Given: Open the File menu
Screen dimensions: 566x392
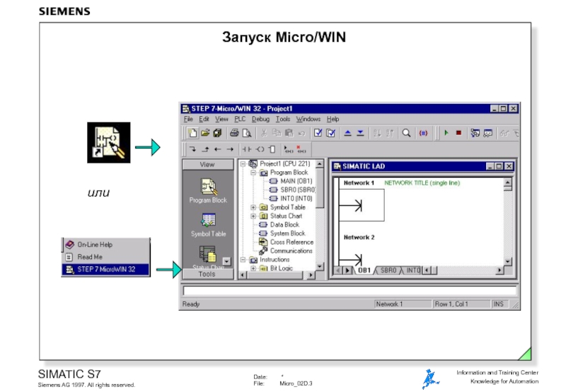Looking at the screenshot, I should (188, 119).
